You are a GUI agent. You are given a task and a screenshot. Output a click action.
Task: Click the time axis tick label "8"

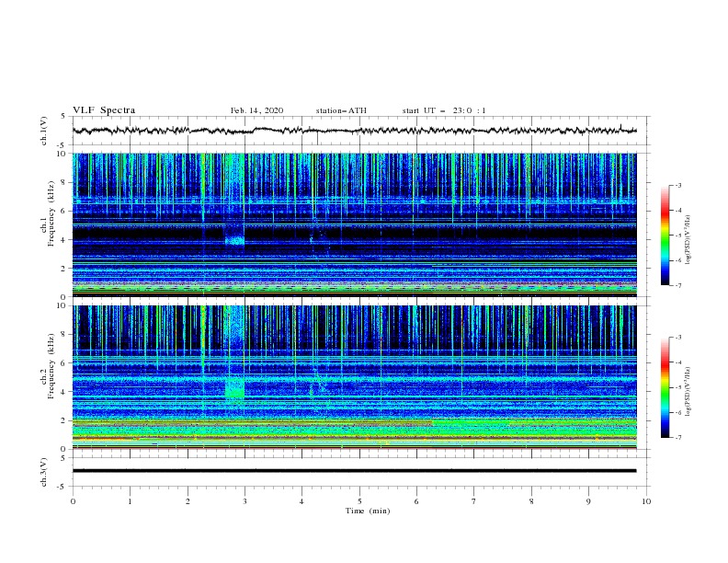coord(531,501)
